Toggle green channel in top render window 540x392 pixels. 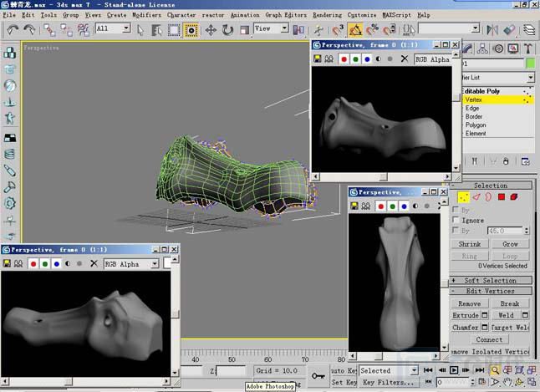355,59
